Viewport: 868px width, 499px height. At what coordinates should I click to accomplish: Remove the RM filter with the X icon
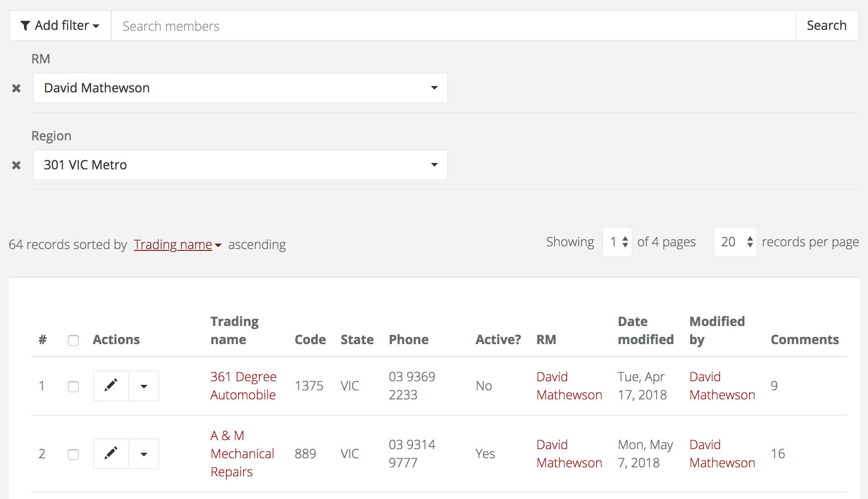tap(16, 88)
